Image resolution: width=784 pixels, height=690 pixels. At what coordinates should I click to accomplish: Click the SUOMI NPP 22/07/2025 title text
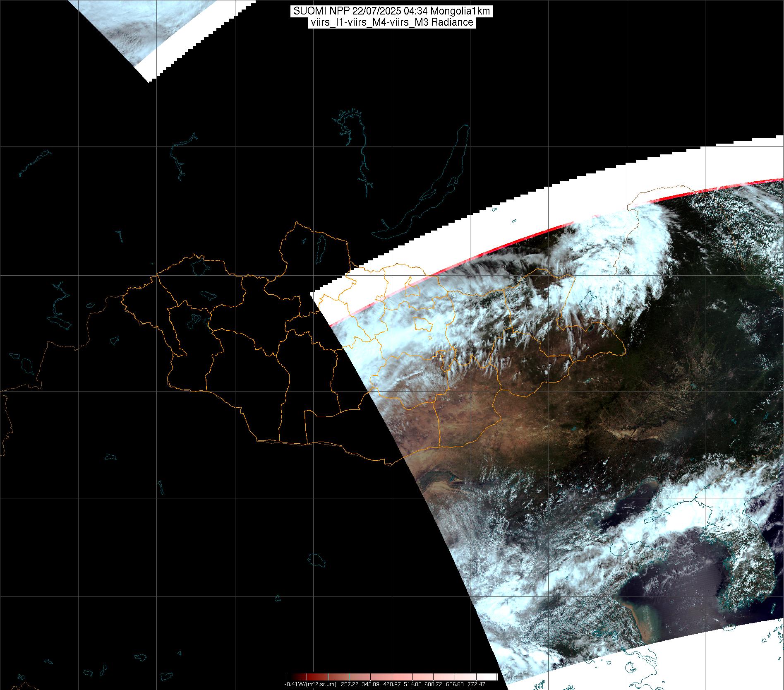(391, 11)
